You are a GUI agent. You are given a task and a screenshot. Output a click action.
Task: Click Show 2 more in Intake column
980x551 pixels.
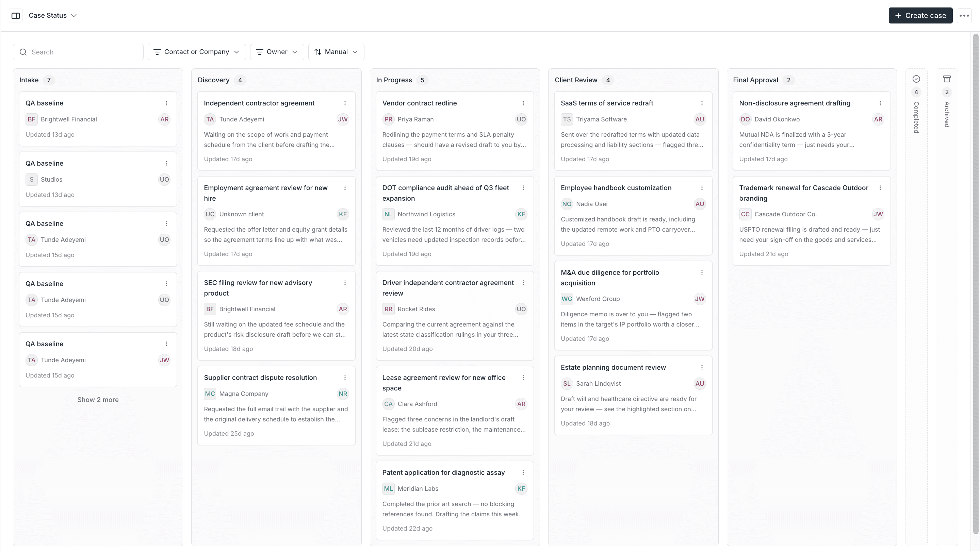click(x=98, y=400)
